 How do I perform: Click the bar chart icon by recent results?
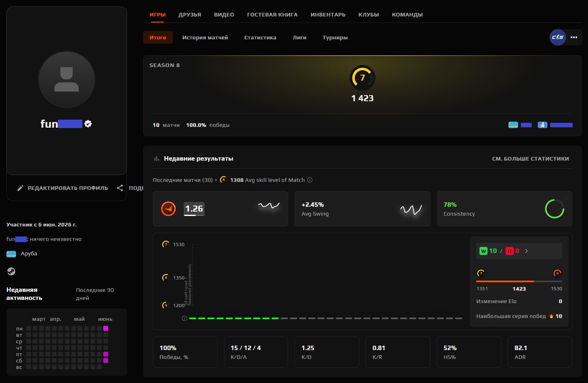[x=157, y=159]
